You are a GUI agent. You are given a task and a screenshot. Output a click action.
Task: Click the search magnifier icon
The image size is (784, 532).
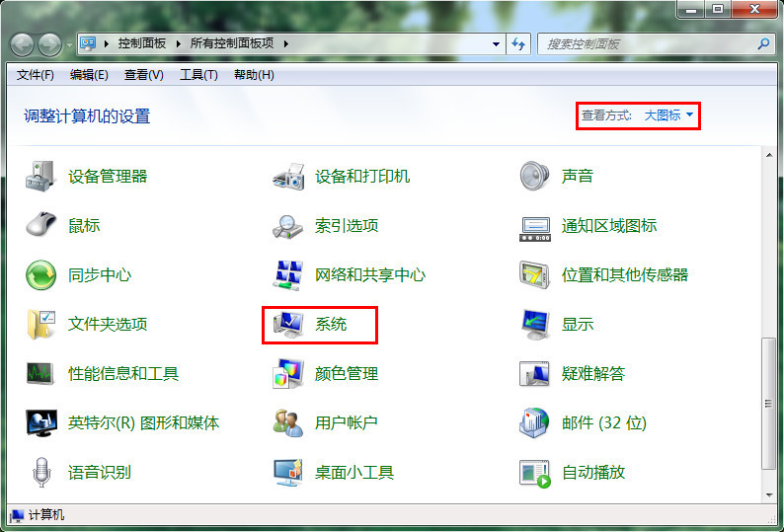pos(763,44)
